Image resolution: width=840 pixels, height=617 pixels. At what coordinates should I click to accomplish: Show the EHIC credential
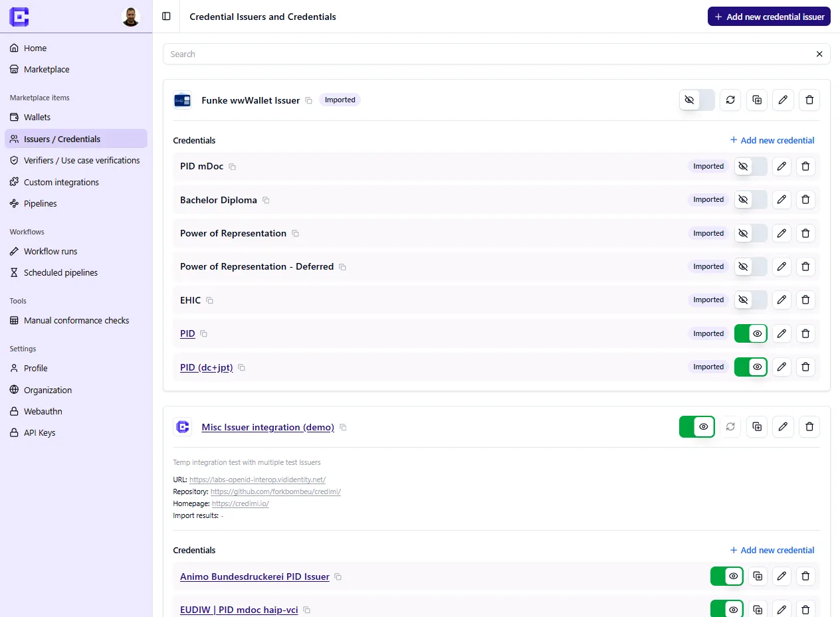(x=751, y=300)
